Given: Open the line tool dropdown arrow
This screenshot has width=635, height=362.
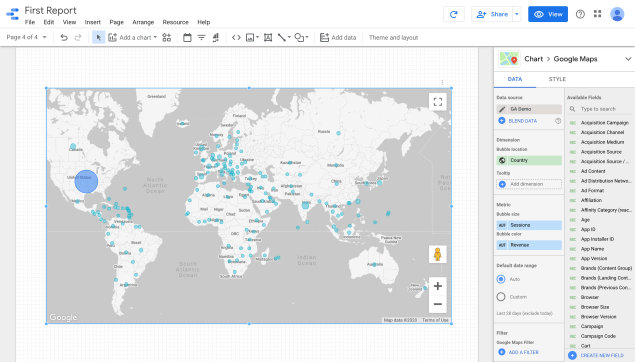Looking at the screenshot, I should coord(289,38).
